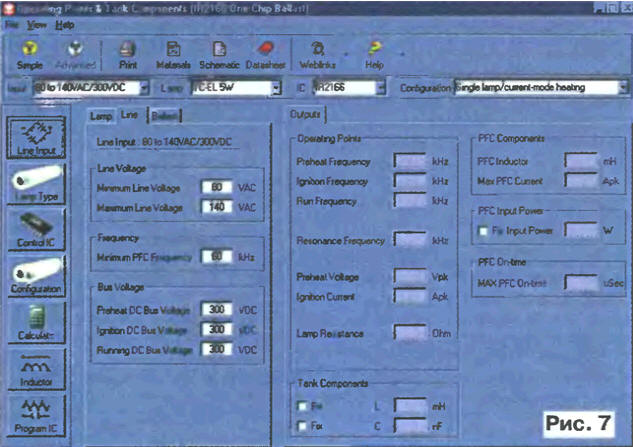Enable the Fix Input Power checkbox

tap(482, 231)
